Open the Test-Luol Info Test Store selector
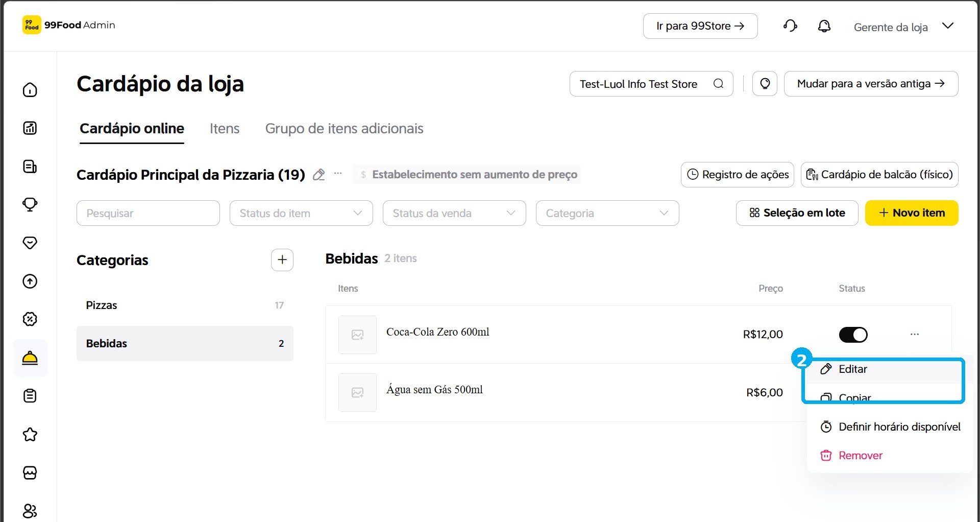The width and height of the screenshot is (980, 522). click(x=651, y=84)
